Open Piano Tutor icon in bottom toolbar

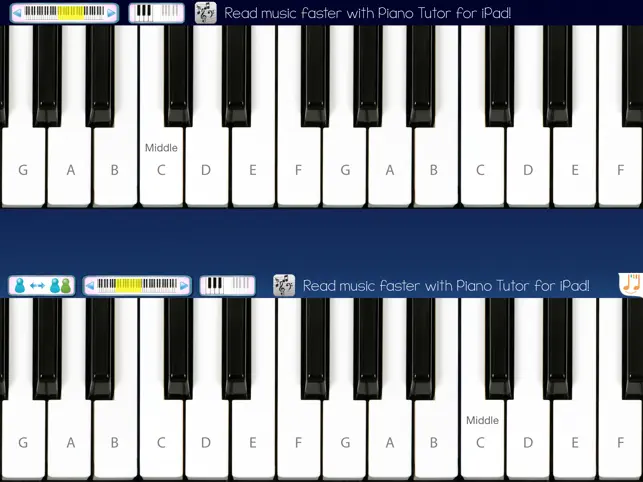coord(284,286)
